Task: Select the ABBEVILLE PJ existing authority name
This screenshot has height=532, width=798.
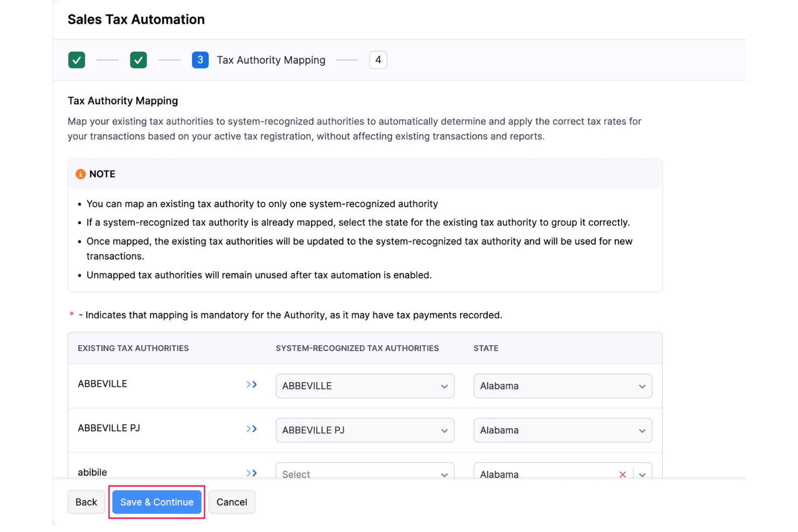Action: coord(109,428)
